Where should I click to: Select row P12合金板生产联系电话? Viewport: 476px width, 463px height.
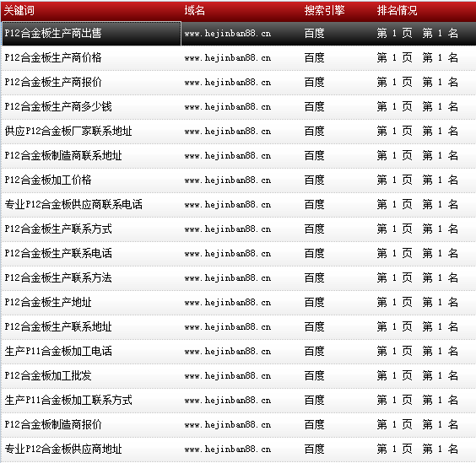(x=239, y=253)
